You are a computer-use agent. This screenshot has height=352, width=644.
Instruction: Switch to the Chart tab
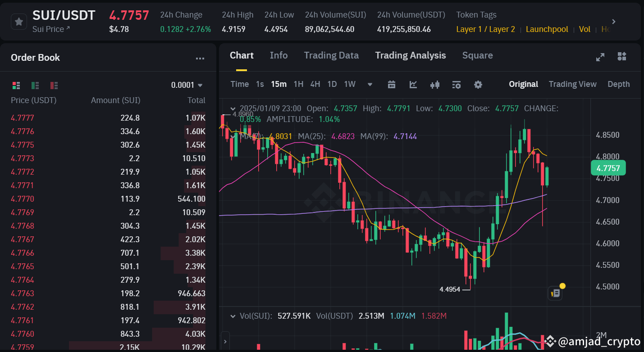242,55
